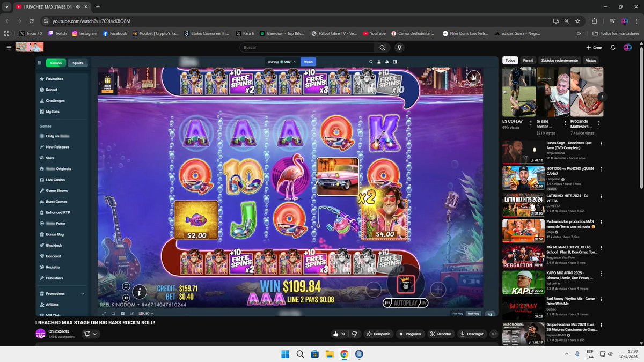The height and width of the screenshot is (362, 644).
Task: Go back with browser back arrow
Action: coord(8,21)
